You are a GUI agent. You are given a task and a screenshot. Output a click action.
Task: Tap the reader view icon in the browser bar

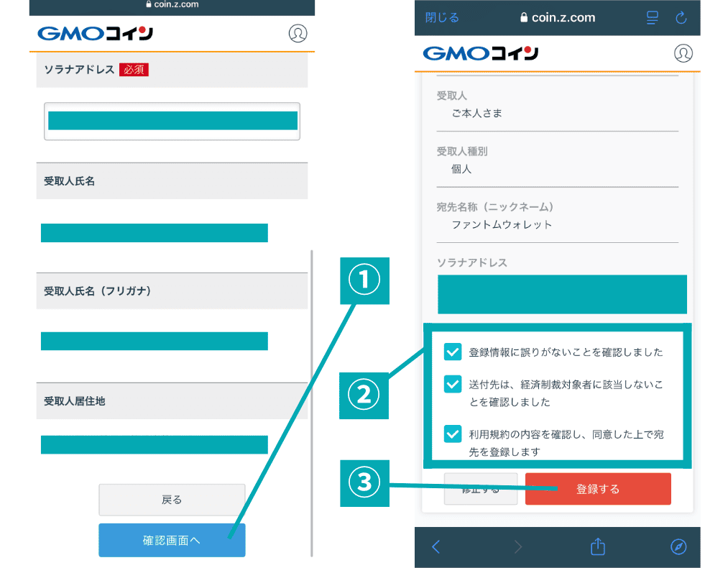pos(653,18)
